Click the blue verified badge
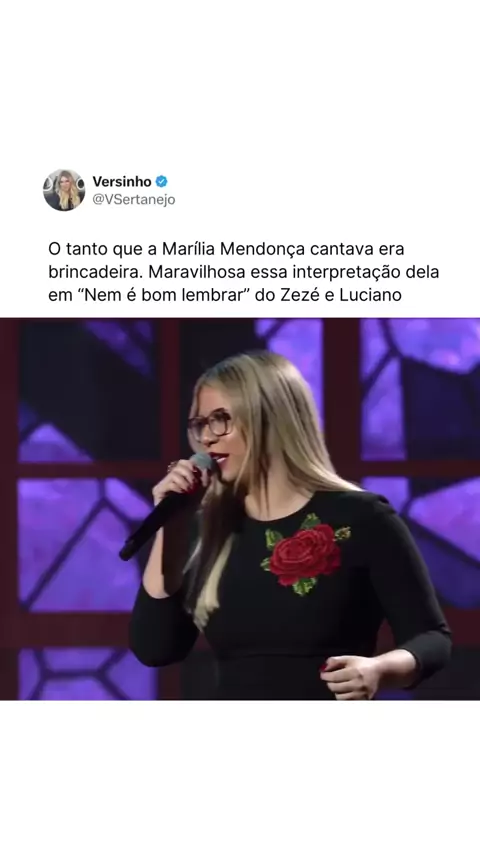The width and height of the screenshot is (480, 854). pyautogui.click(x=161, y=181)
